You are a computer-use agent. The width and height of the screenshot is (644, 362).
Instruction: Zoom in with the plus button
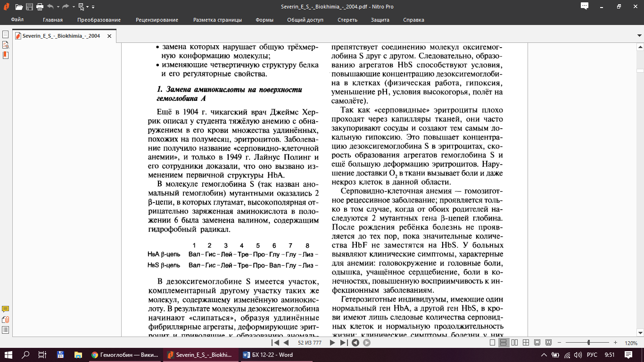coord(615,343)
